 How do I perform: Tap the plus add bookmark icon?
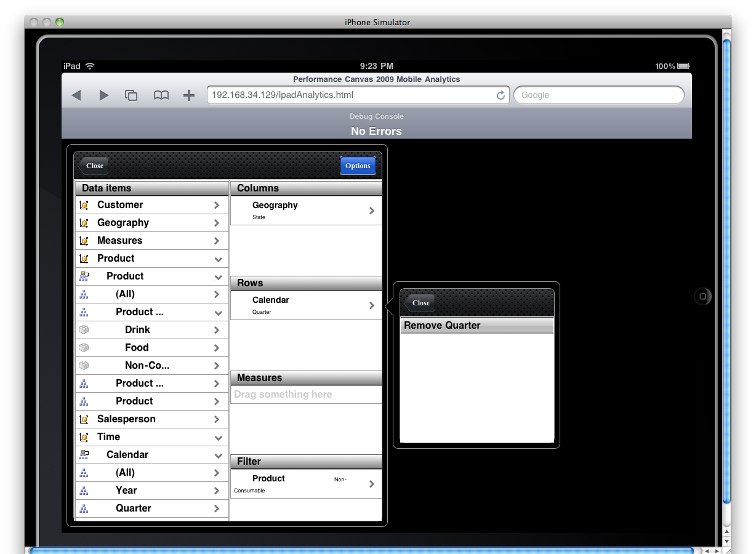click(189, 95)
